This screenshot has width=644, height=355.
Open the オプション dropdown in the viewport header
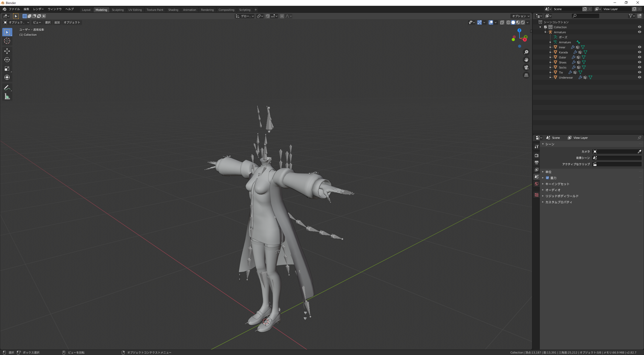tap(521, 16)
